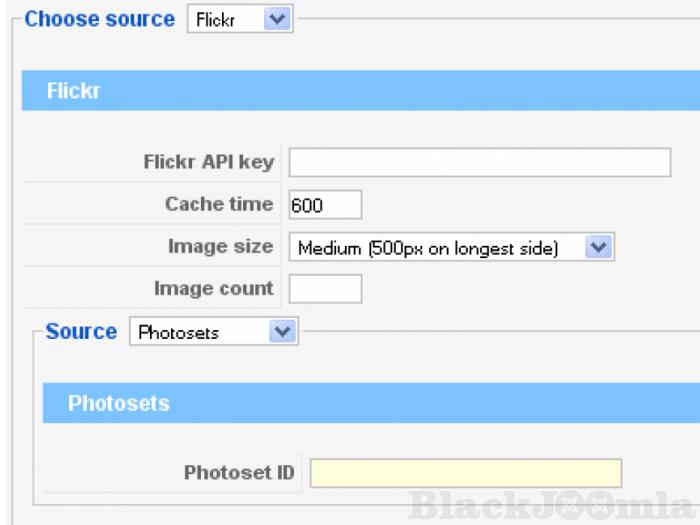The height and width of the screenshot is (525, 700).
Task: Click the blue Source legend label
Action: pyautogui.click(x=81, y=332)
